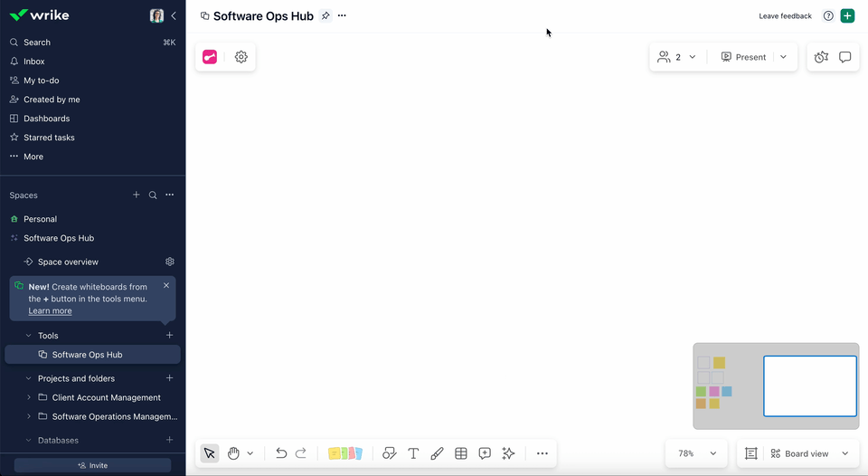Image resolution: width=868 pixels, height=476 pixels.
Task: Collapse the Databases section
Action: click(x=29, y=441)
